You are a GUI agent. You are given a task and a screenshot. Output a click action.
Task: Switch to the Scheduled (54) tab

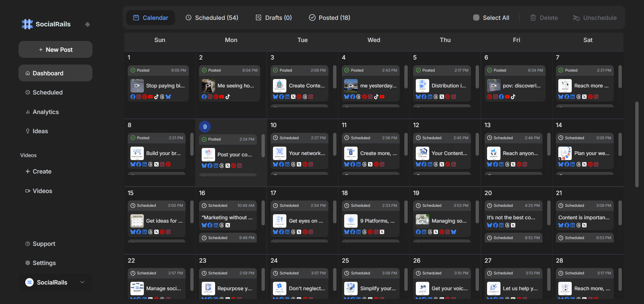(x=212, y=17)
